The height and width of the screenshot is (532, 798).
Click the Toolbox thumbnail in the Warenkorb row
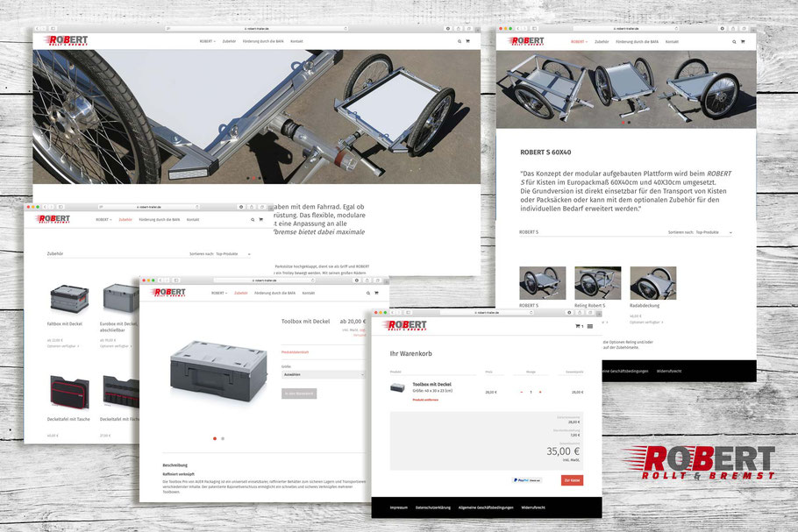tap(397, 388)
